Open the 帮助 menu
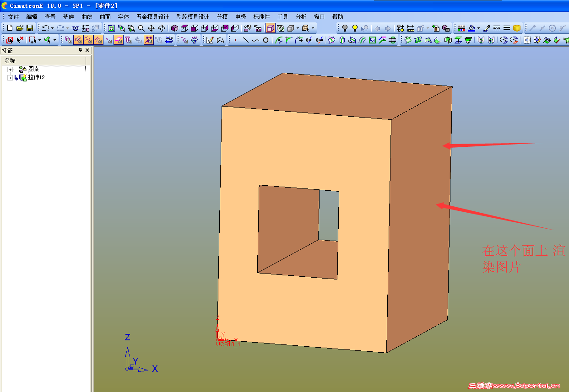Image resolution: width=569 pixels, height=392 pixels. click(x=337, y=16)
